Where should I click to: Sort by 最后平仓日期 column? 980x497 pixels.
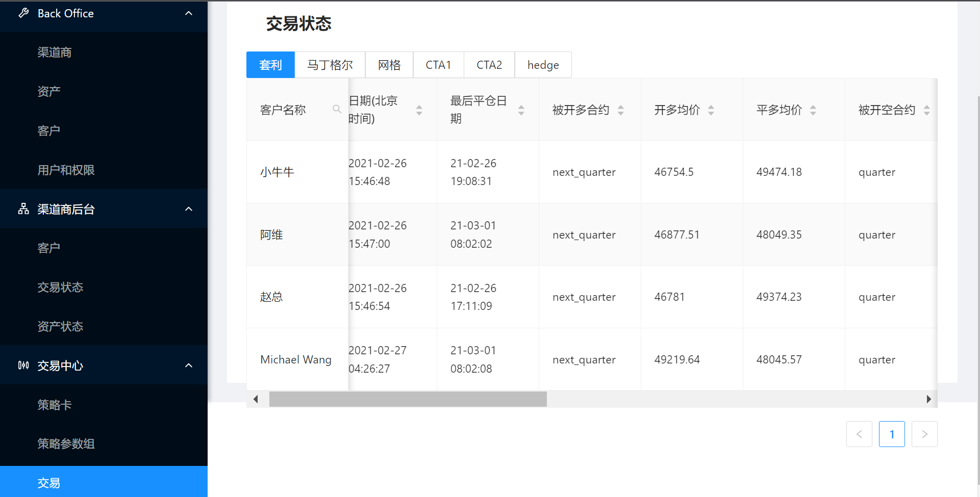521,110
